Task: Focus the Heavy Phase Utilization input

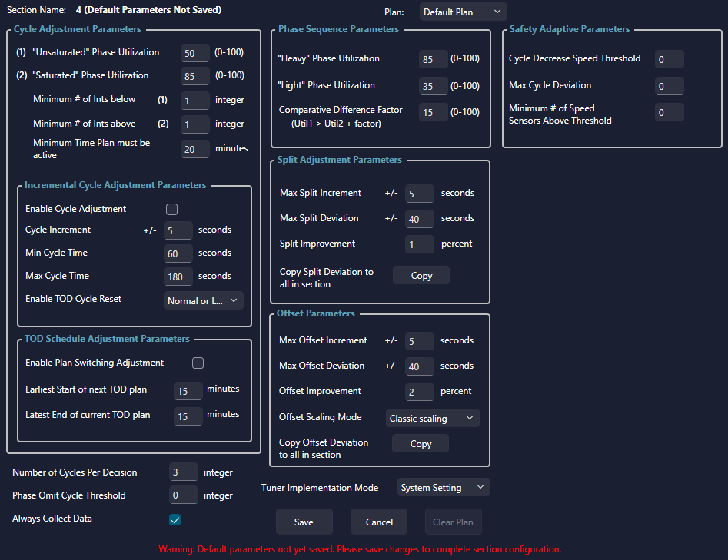Action: (434, 59)
